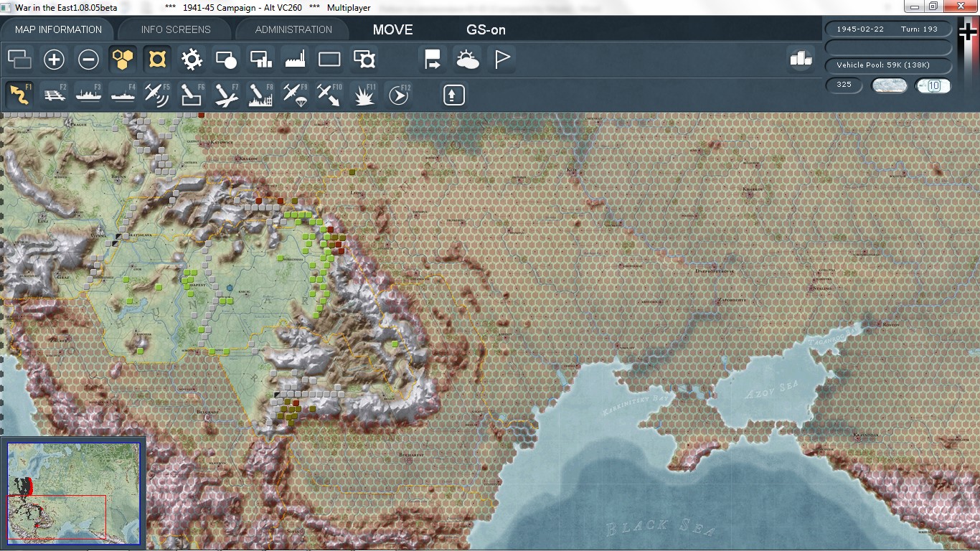The image size is (980, 551).
Task: Click the Vehicle Pool 59K readout
Action: pyautogui.click(x=890, y=65)
